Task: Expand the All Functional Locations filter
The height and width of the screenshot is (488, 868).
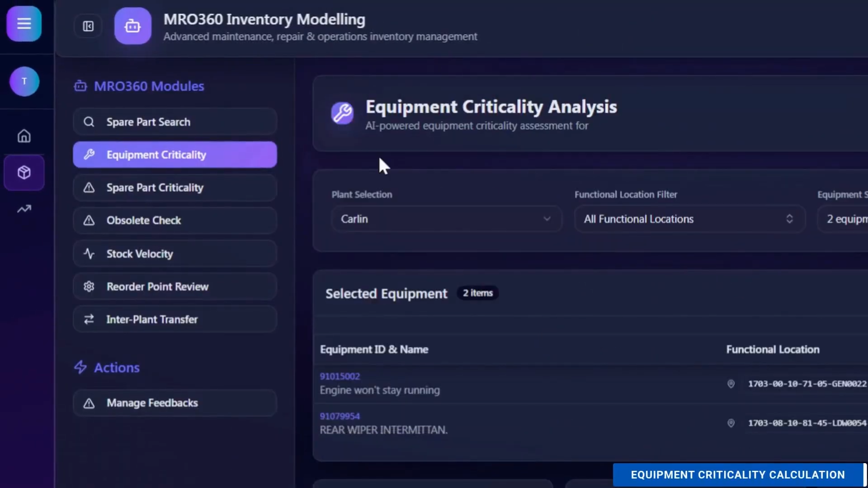Action: pyautogui.click(x=690, y=219)
